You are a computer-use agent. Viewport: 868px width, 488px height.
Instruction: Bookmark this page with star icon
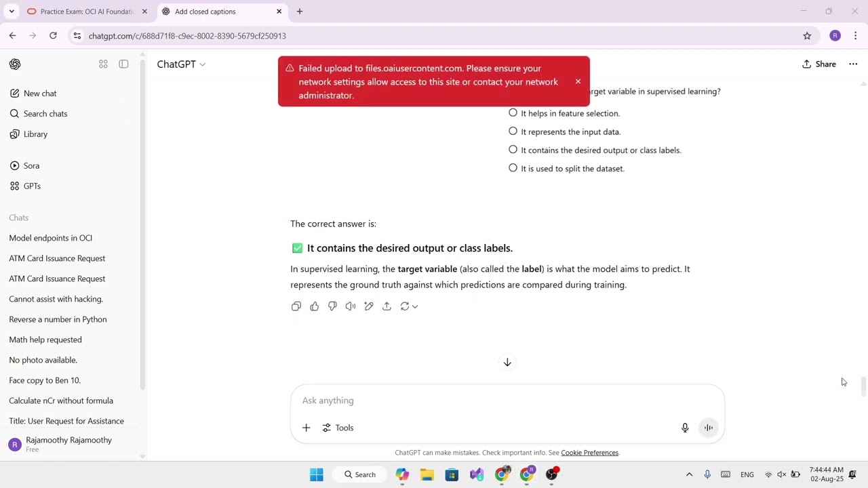(x=807, y=36)
